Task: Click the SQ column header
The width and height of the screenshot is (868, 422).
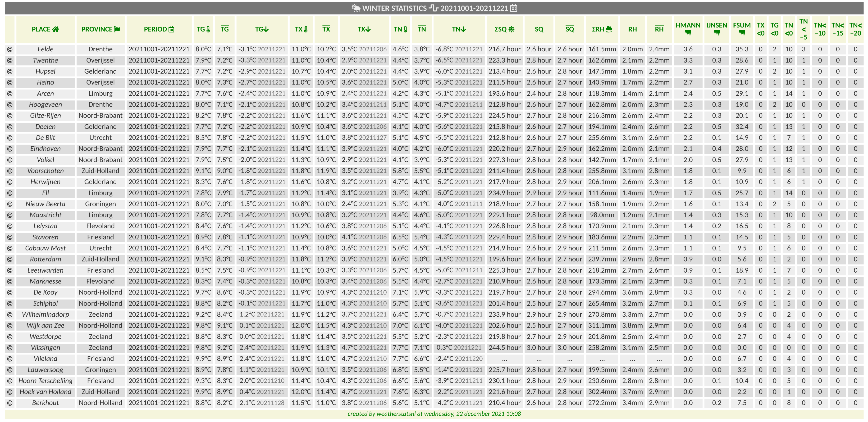Action: coord(539,29)
